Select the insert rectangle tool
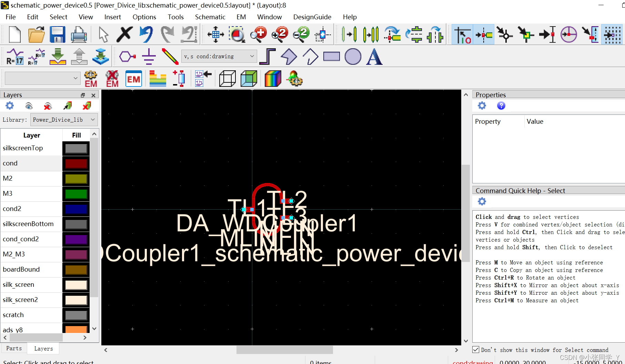 [332, 57]
